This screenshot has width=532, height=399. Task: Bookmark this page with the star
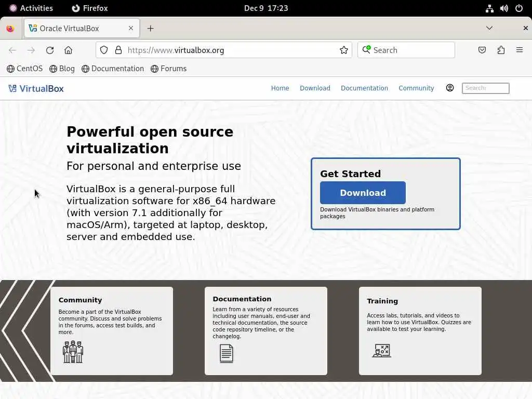344,50
